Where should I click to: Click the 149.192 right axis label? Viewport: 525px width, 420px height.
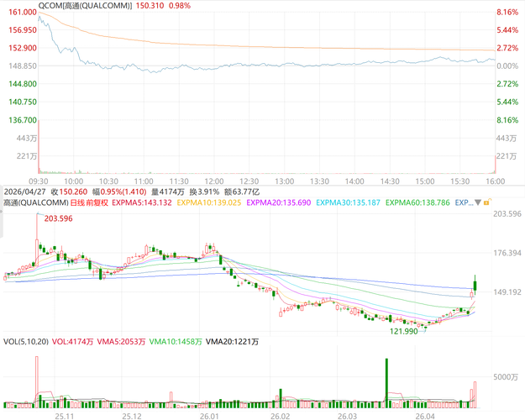[507, 292]
